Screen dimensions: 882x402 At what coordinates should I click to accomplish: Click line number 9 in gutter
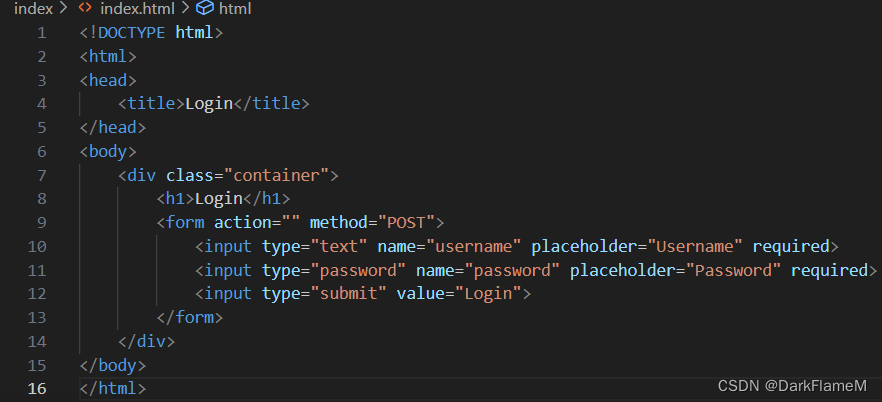[42, 223]
